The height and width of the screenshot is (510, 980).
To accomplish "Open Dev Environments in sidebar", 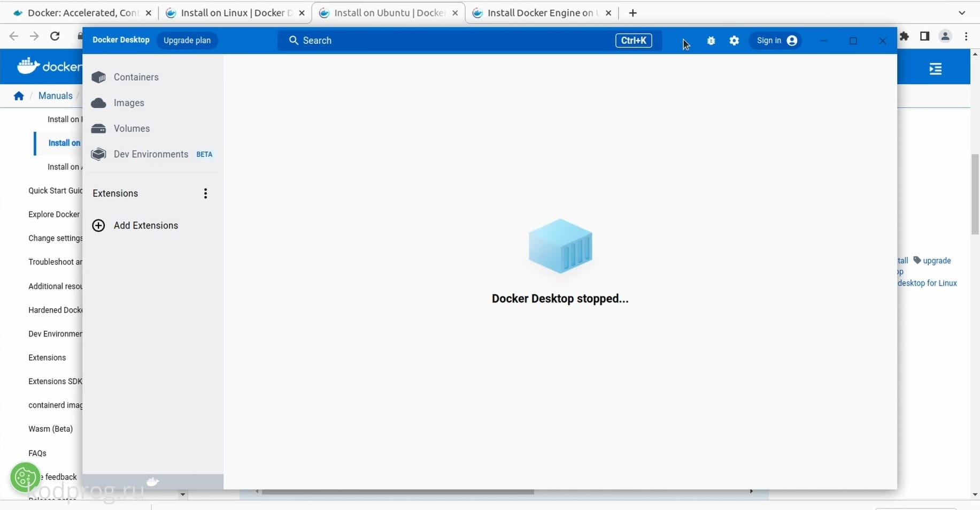I will (152, 154).
